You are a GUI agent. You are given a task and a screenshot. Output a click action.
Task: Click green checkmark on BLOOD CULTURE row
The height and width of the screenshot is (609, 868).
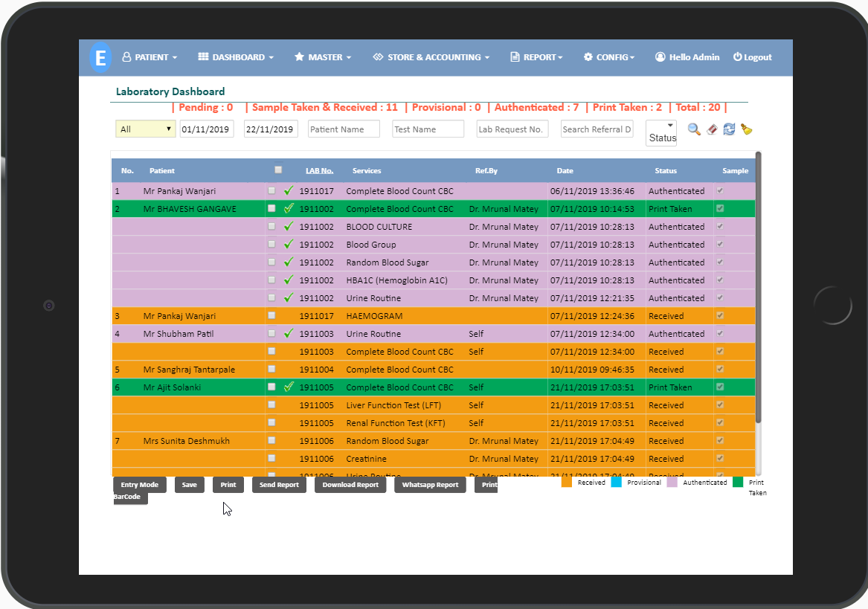point(289,227)
